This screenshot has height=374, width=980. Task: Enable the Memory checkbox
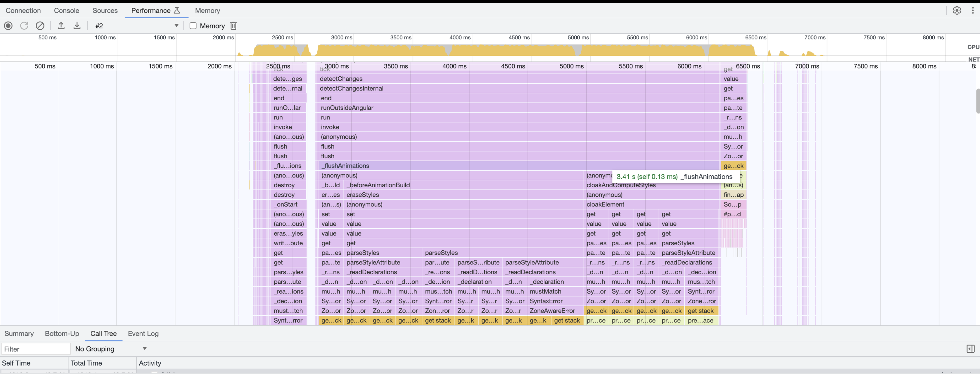click(x=193, y=26)
